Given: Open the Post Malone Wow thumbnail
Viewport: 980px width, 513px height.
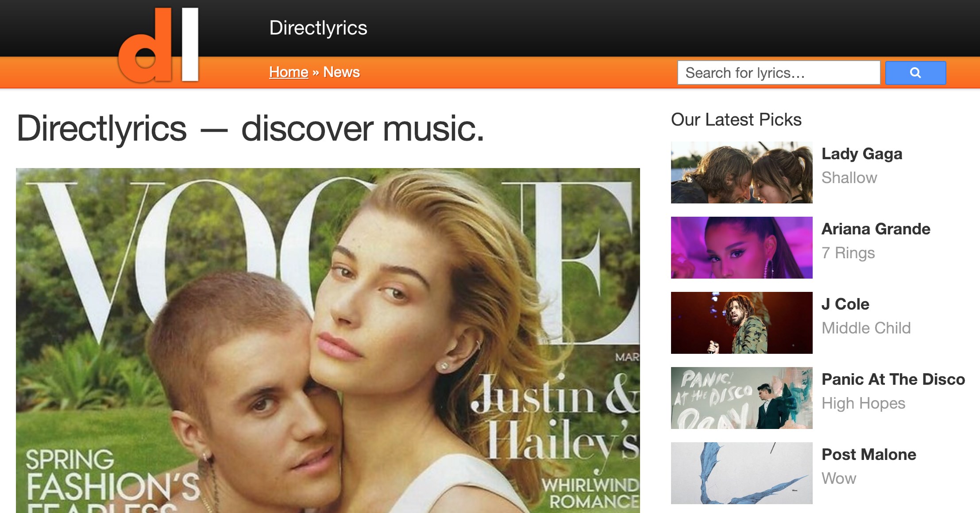Looking at the screenshot, I should 742,473.
